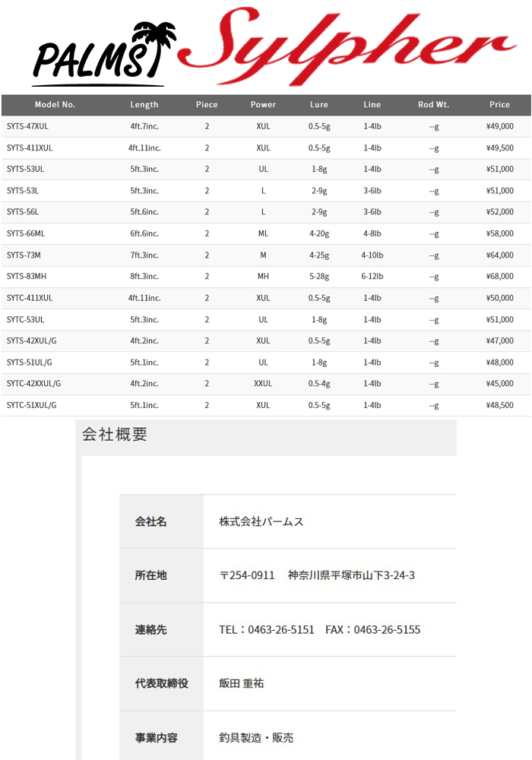Viewport: 532px width, 760px height.
Task: Click the 8ft.3inc. length cell
Action: pos(144,277)
